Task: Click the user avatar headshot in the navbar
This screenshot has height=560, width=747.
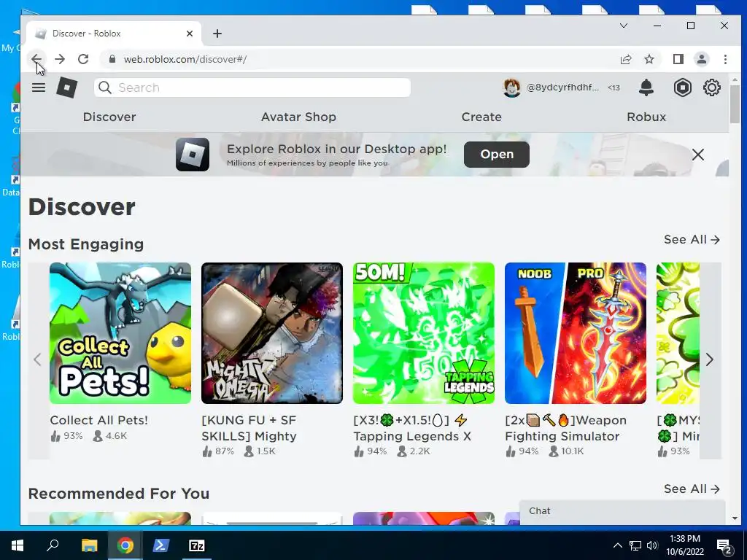Action: coord(511,87)
